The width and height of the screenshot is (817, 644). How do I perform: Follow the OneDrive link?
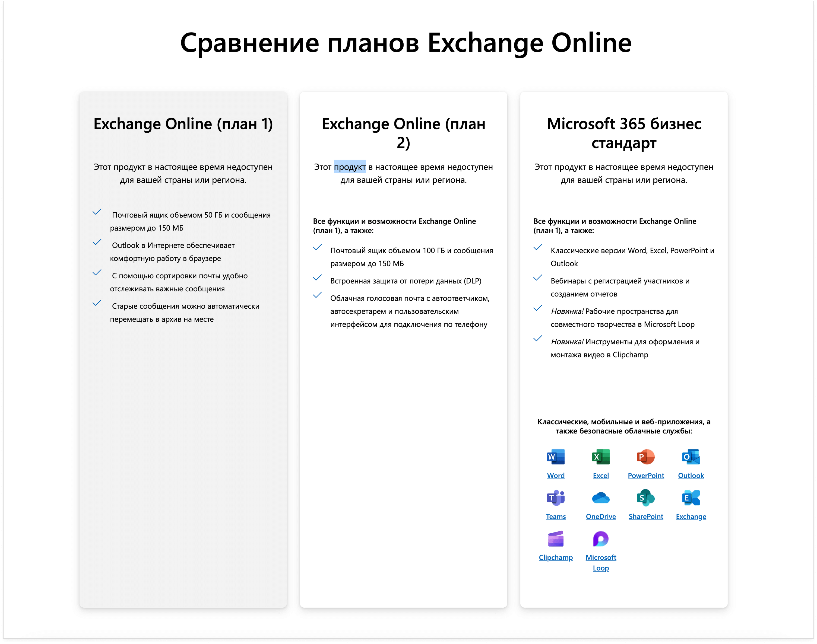[600, 517]
